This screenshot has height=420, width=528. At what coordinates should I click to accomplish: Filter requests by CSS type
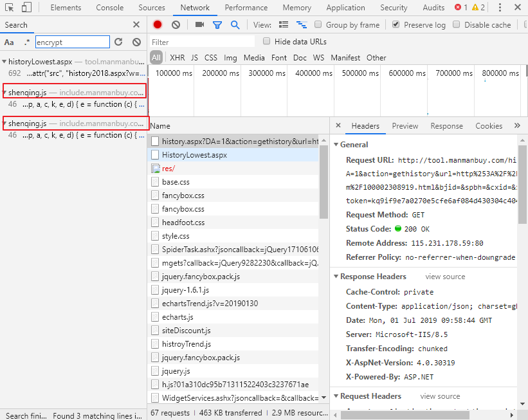(211, 58)
